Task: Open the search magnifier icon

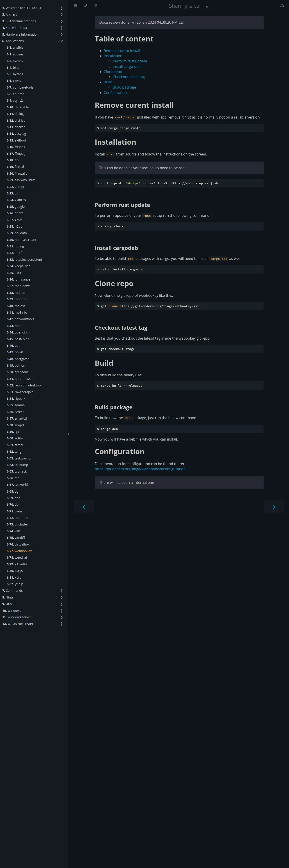Action: tap(96, 6)
